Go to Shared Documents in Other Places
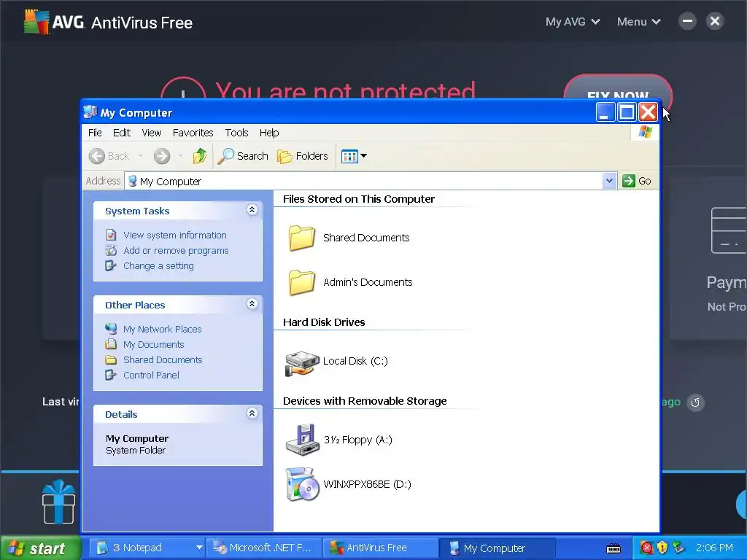Image resolution: width=747 pixels, height=560 pixels. click(163, 359)
